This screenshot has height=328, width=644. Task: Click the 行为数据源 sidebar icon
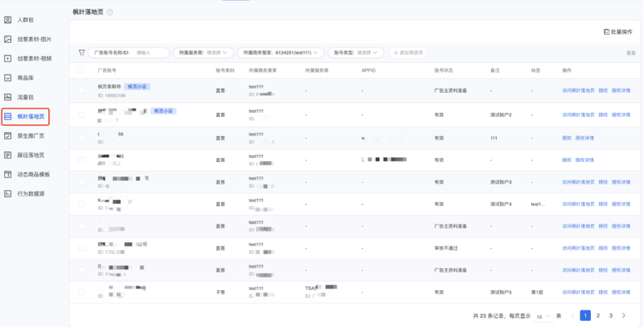point(8,193)
